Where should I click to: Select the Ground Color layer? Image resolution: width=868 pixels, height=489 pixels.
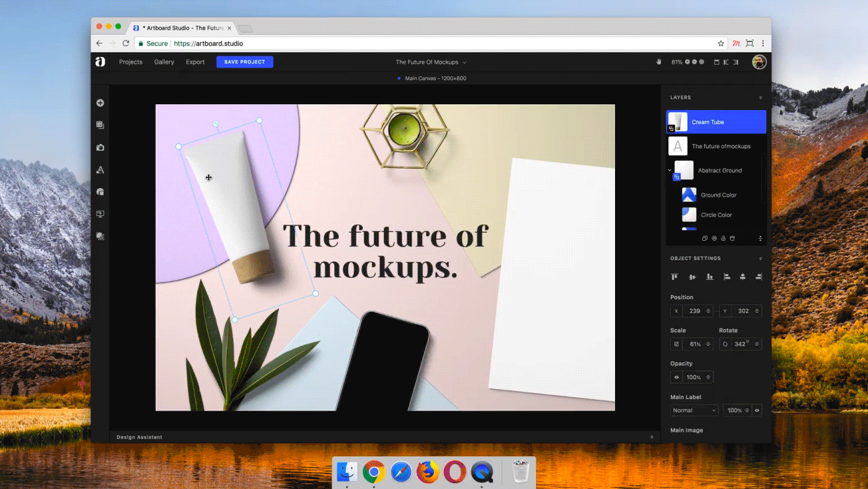719,195
